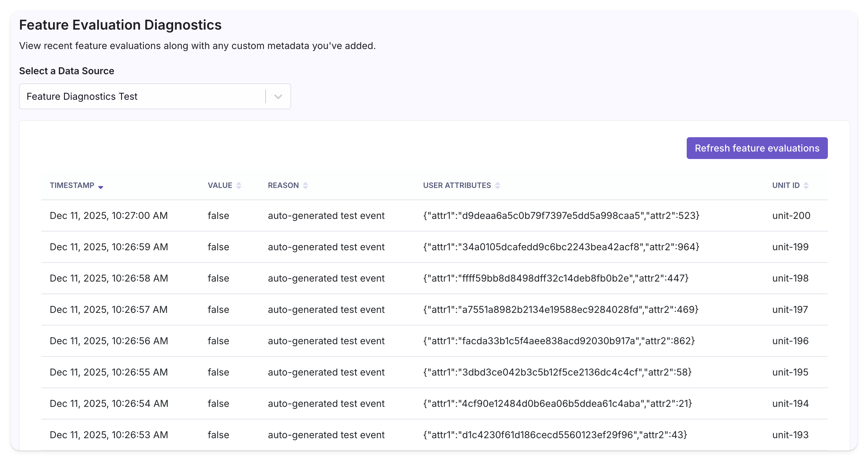Click false value in unit-196 row
868x461 pixels.
218,341
